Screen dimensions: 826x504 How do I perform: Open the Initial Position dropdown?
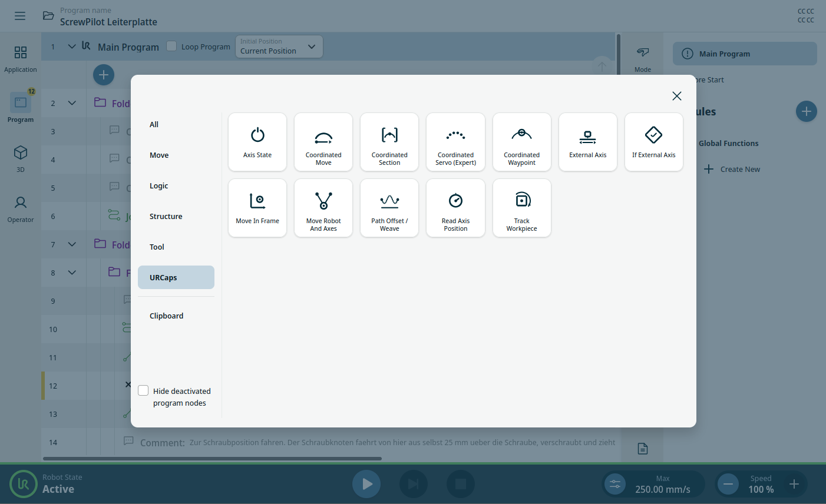click(279, 47)
